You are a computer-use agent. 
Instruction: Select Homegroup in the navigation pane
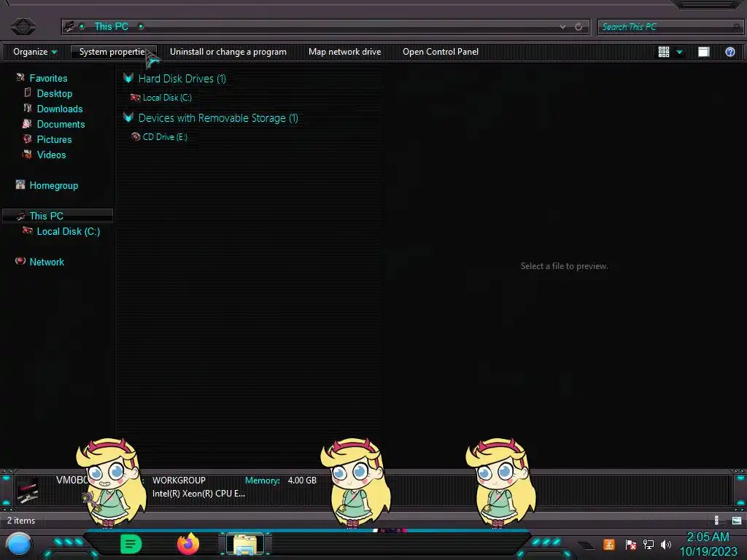[x=53, y=185]
